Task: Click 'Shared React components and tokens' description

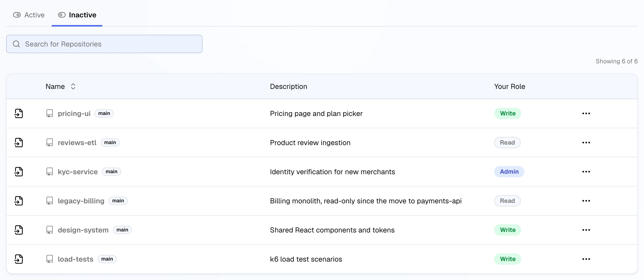Action: tap(332, 230)
